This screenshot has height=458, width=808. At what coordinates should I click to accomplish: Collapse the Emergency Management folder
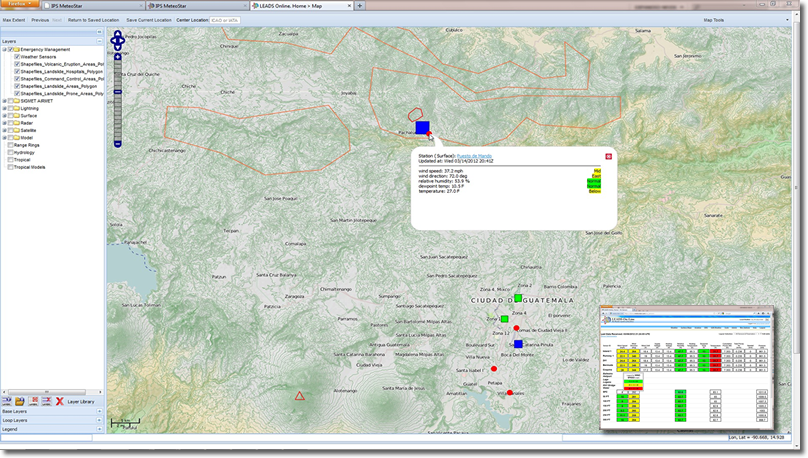point(5,49)
